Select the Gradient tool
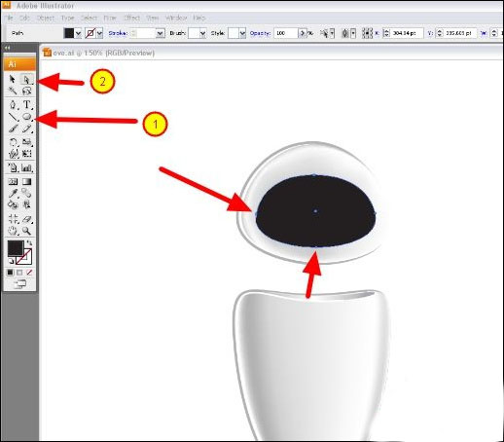 (27, 181)
